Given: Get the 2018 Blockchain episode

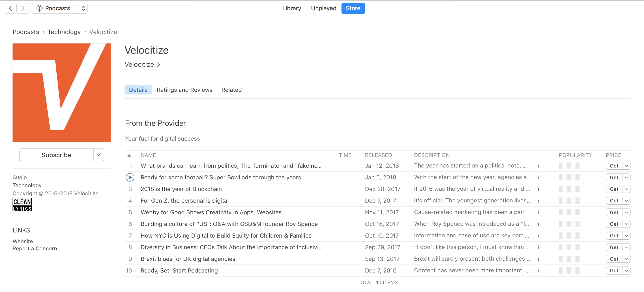Looking at the screenshot, I should 614,189.
